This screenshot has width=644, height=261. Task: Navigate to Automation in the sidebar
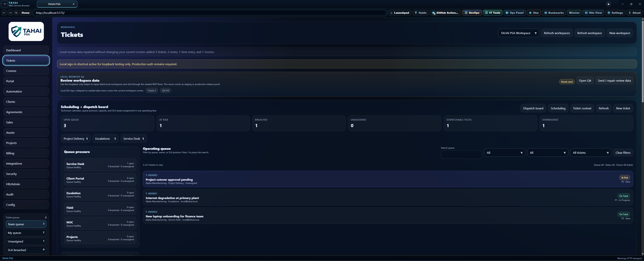(x=26, y=92)
